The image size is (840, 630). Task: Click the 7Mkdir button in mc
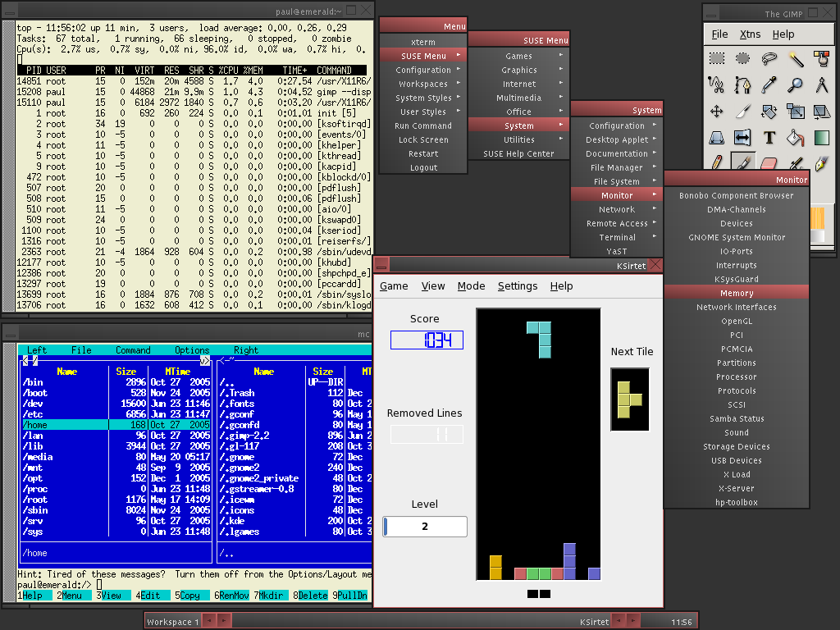271,596
